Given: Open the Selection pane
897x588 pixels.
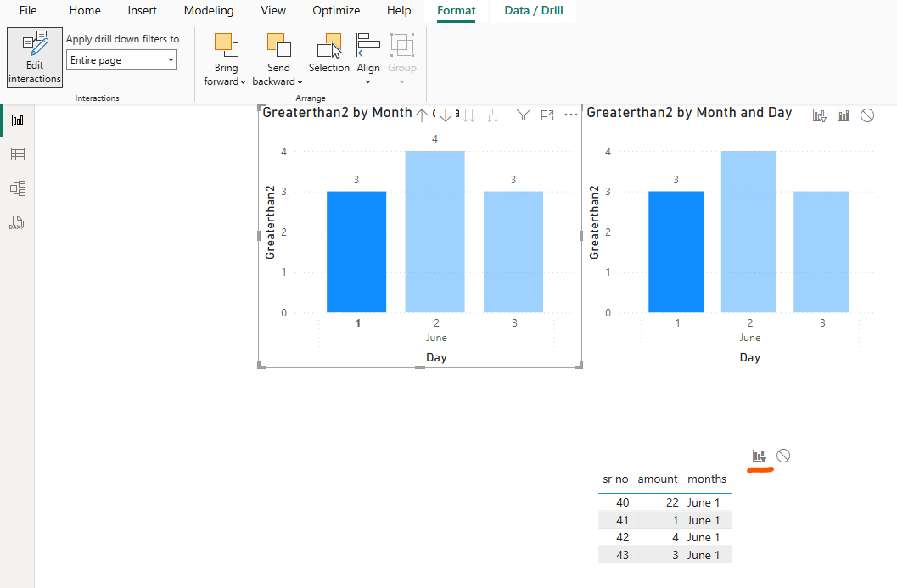Looking at the screenshot, I should [329, 53].
